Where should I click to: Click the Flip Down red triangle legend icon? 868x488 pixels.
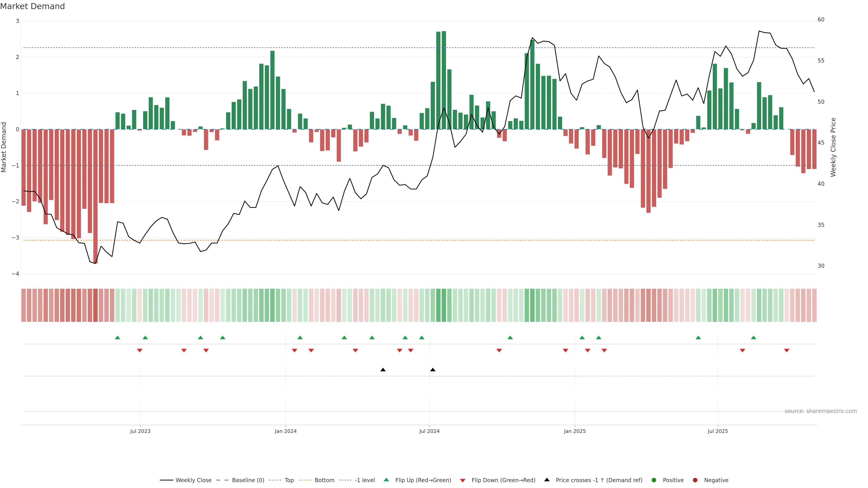pyautogui.click(x=463, y=481)
